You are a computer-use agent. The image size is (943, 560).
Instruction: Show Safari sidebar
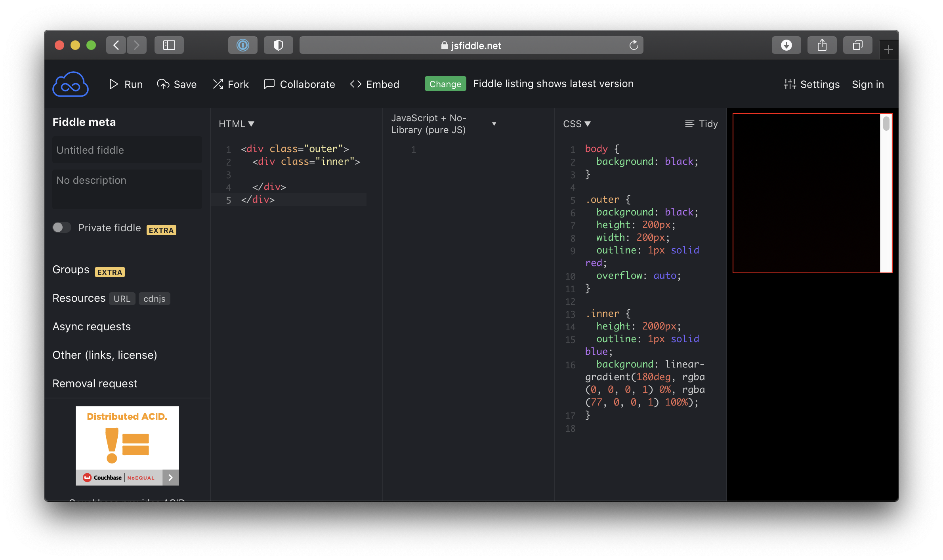(169, 45)
